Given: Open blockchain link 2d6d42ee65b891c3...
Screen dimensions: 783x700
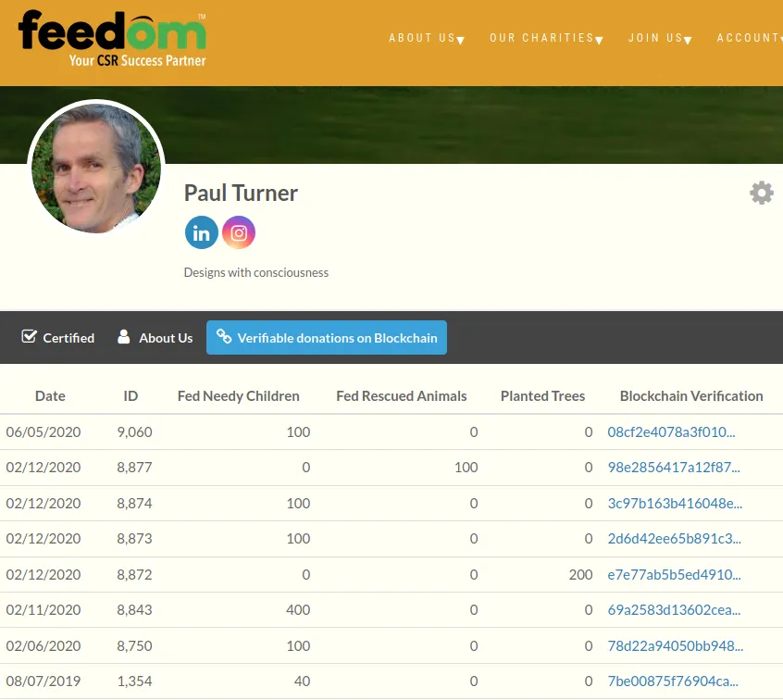Looking at the screenshot, I should tap(674, 539).
